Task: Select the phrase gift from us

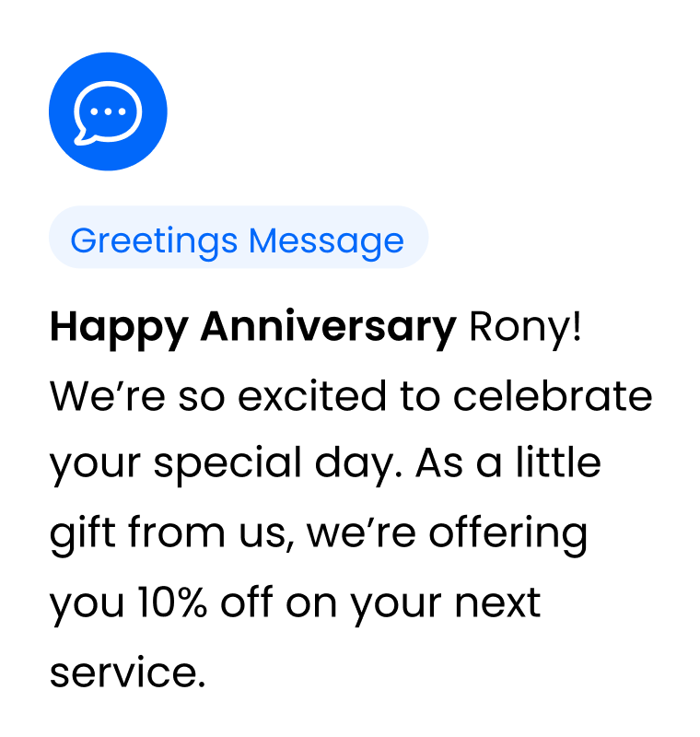Action: [172, 534]
